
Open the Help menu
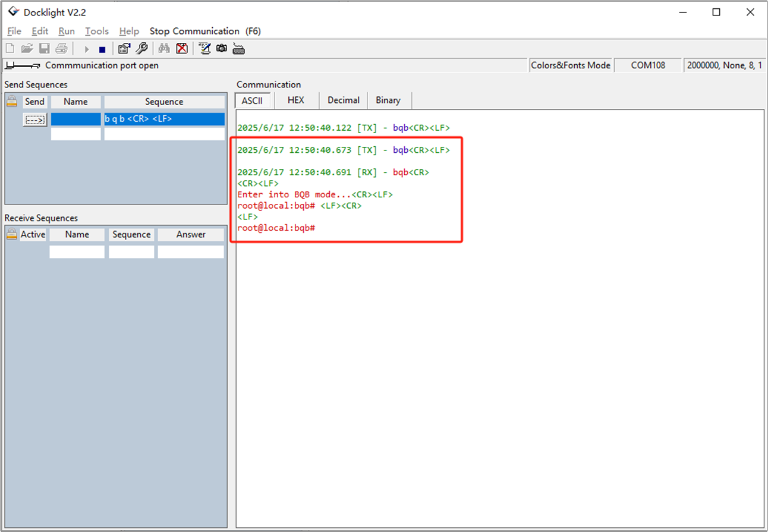129,31
